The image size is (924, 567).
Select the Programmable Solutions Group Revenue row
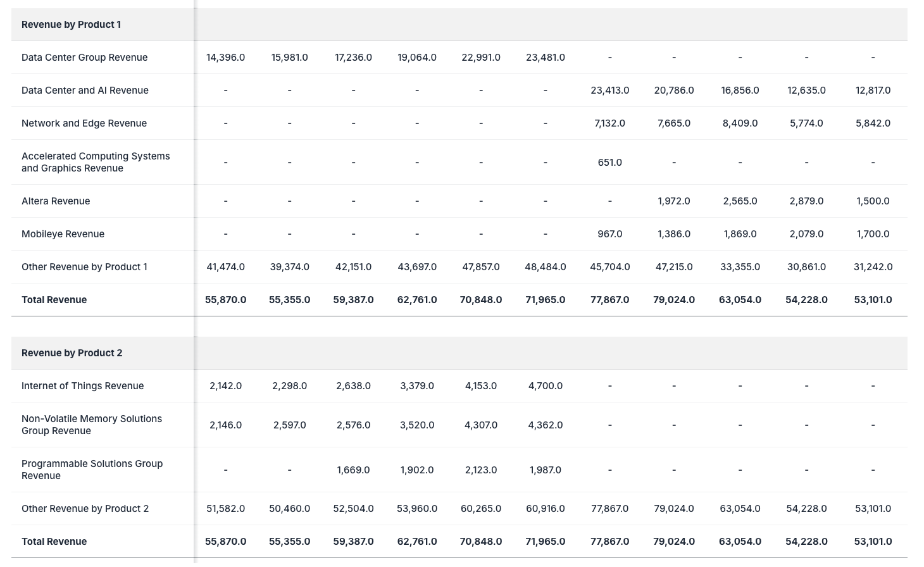(92, 470)
